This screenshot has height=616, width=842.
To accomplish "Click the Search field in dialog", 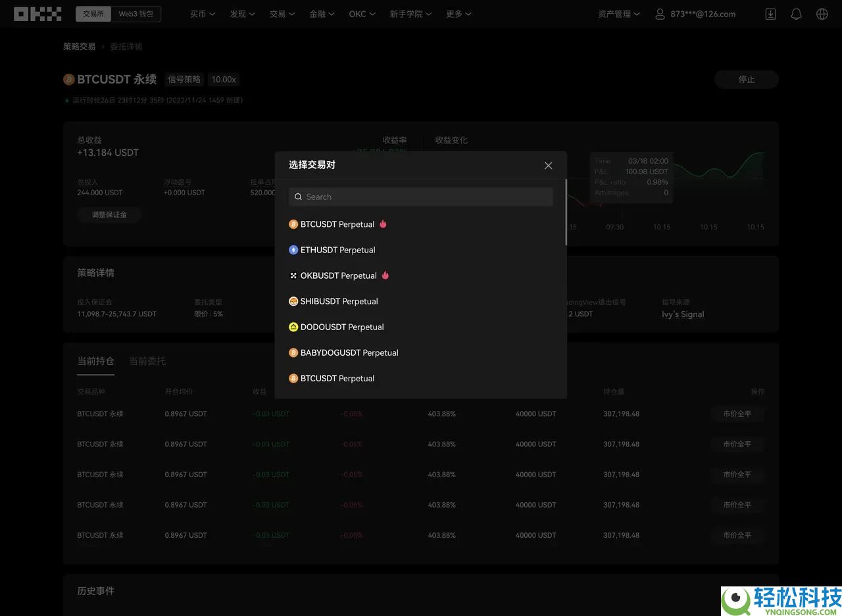I will pyautogui.click(x=421, y=197).
